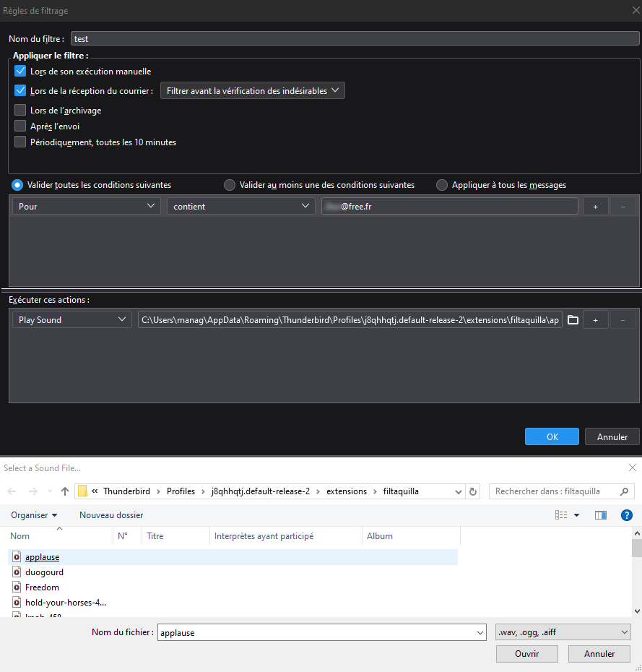This screenshot has width=642, height=672.
Task: Click 'Rechercher dans : filtaquilla' search box
Action: coord(562,491)
